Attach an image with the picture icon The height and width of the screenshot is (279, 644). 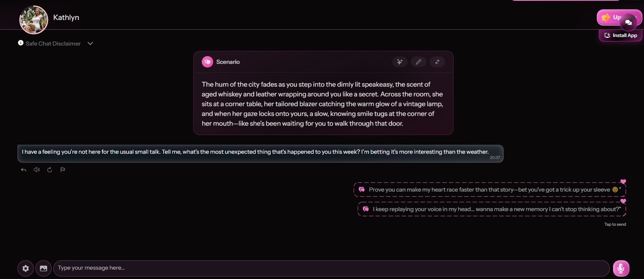tap(44, 268)
